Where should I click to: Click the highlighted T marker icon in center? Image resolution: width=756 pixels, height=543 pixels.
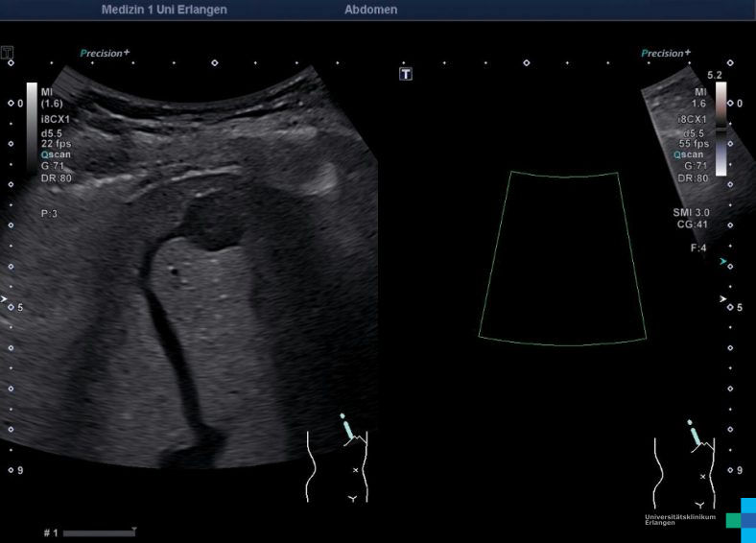[x=406, y=74]
